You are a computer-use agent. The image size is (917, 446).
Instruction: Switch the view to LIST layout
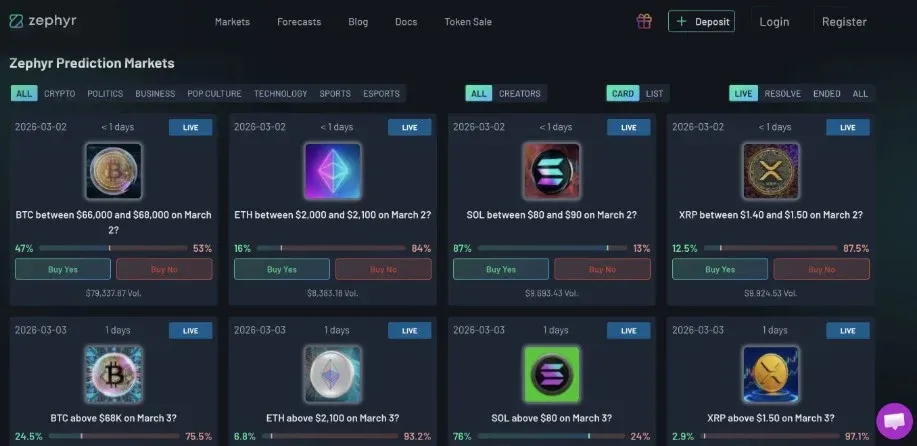tap(654, 94)
